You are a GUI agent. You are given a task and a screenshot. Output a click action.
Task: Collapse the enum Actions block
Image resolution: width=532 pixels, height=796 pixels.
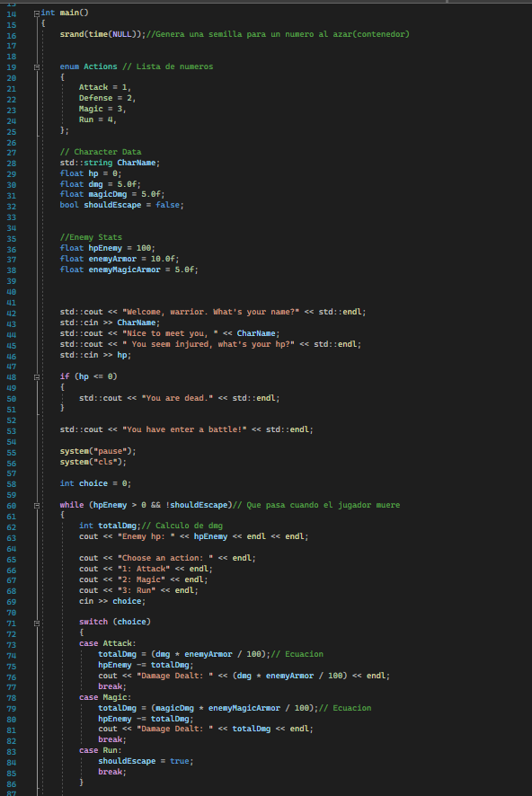37,67
